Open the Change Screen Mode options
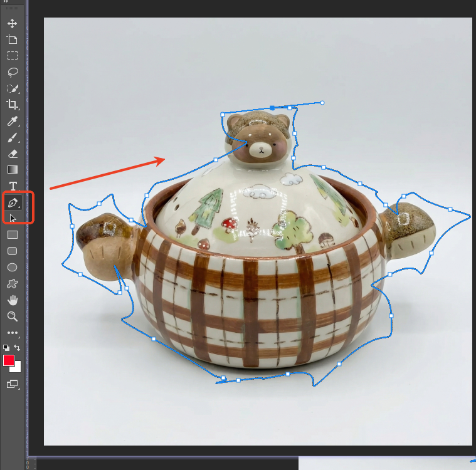 pyautogui.click(x=12, y=384)
